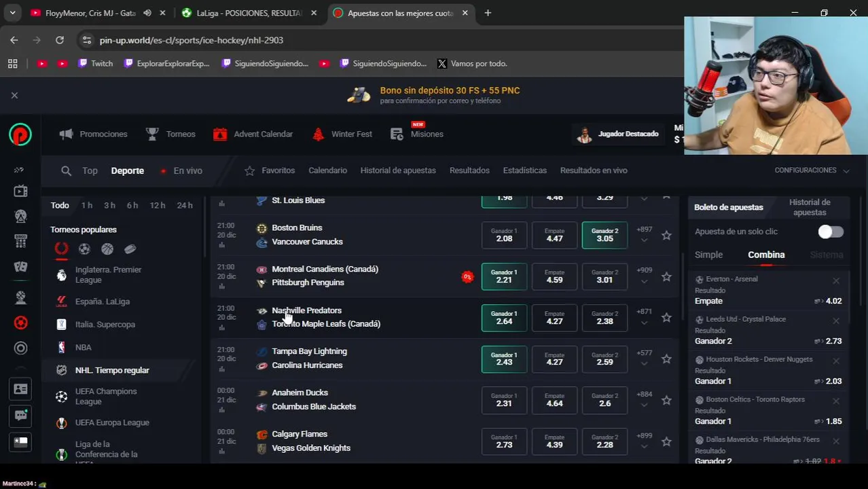Image resolution: width=868 pixels, height=489 pixels.
Task: Select Ganador 1 odds 2.43 Tampa Bay match
Action: [504, 359]
